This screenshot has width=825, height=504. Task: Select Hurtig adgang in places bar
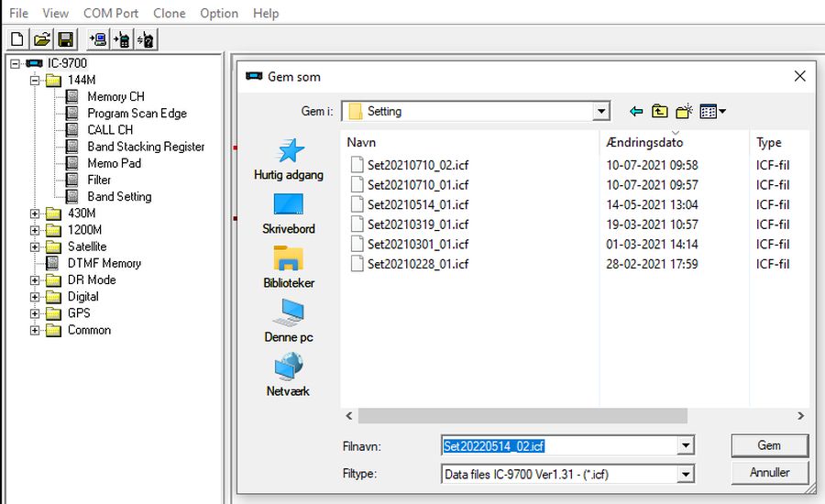pyautogui.click(x=289, y=159)
